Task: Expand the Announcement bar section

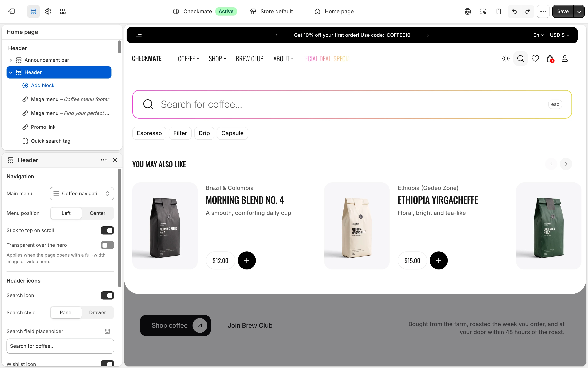Action: [11, 60]
